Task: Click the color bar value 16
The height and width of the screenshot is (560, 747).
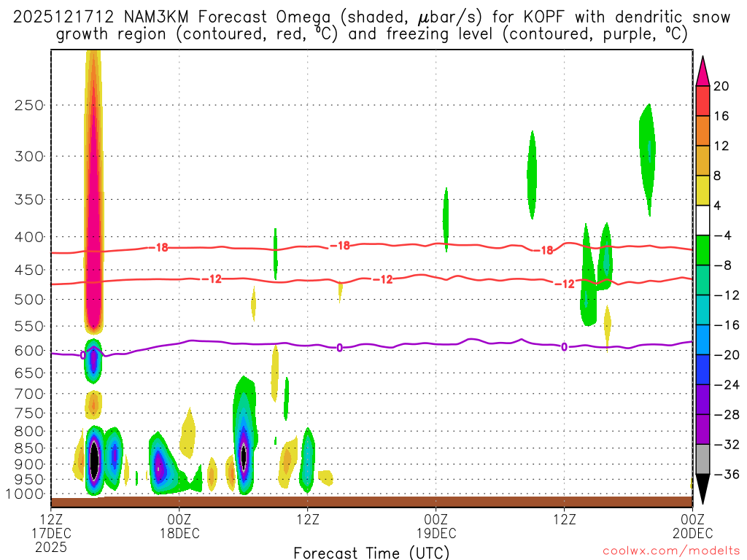Action: [x=721, y=116]
